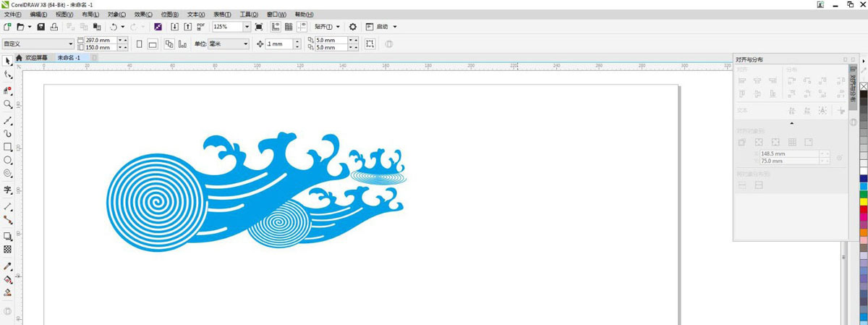Pick the green swatch in palette

pos(864,194)
